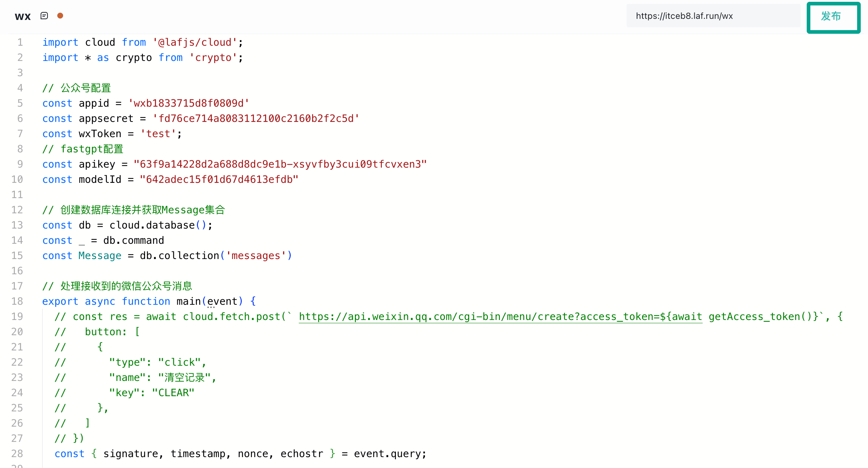868x468 pixels.
Task: Click the 'messages' collection name string
Action: point(256,256)
